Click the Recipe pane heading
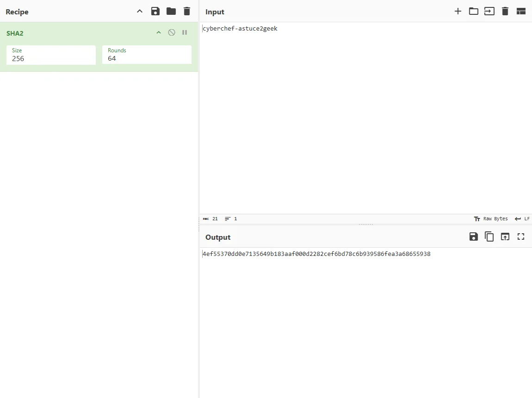The height and width of the screenshot is (398, 532). pyautogui.click(x=17, y=12)
